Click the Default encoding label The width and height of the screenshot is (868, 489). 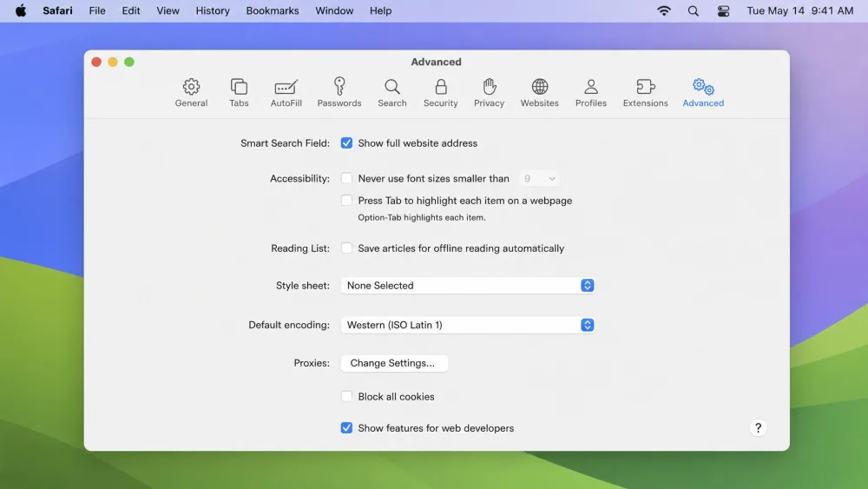tap(289, 325)
